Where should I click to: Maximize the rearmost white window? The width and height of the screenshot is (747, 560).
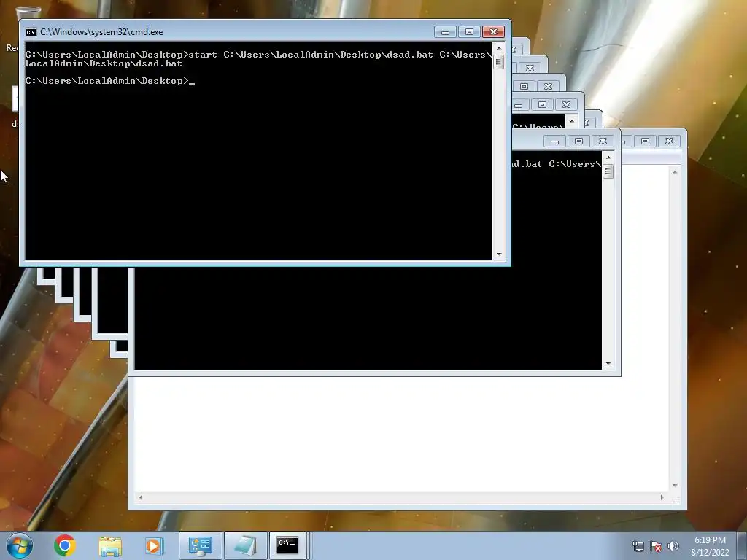(645, 141)
